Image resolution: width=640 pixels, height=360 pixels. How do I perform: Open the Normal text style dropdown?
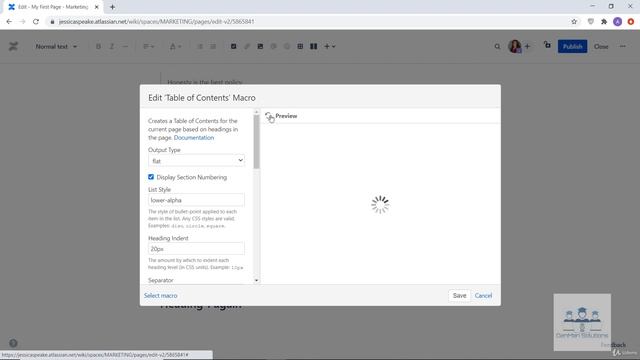coord(56,47)
